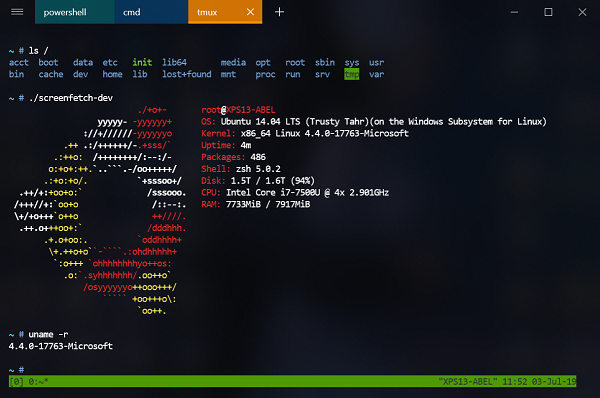Viewport: 600px width, 398px height.
Task: Click the OS Ubuntu 14.04 LTS line
Action: [373, 122]
